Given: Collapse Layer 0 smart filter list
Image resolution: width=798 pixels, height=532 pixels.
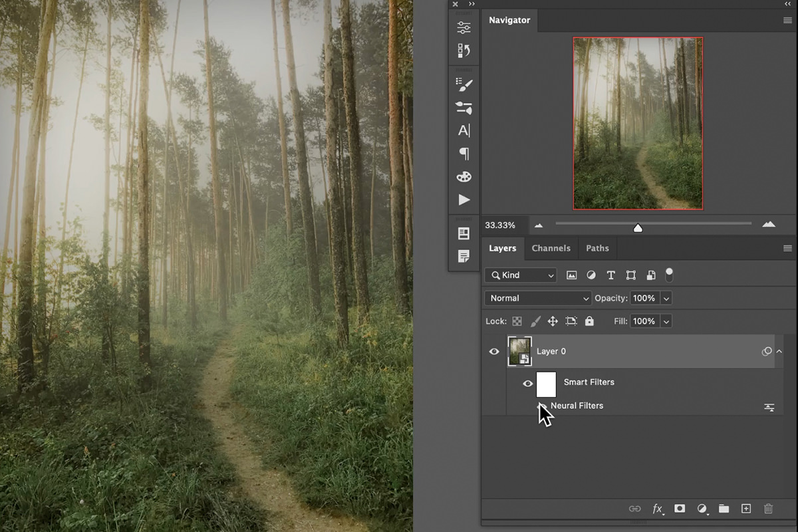Looking at the screenshot, I should coord(779,352).
